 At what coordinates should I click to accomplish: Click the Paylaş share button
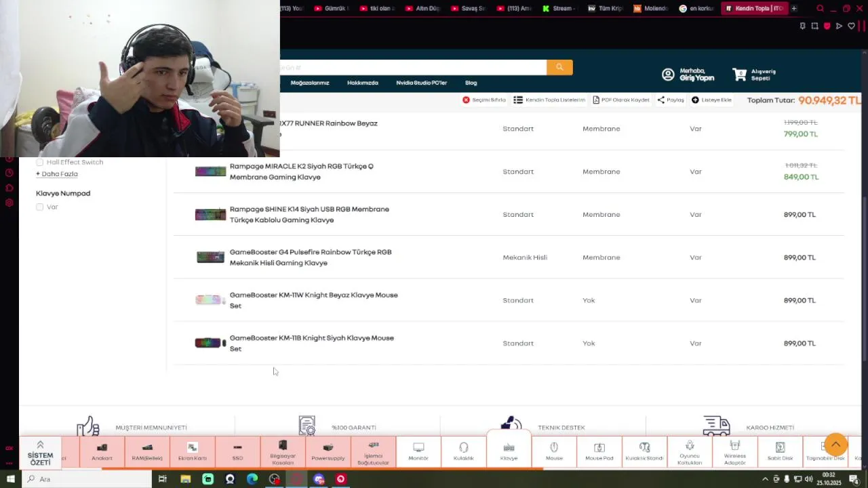[671, 100]
